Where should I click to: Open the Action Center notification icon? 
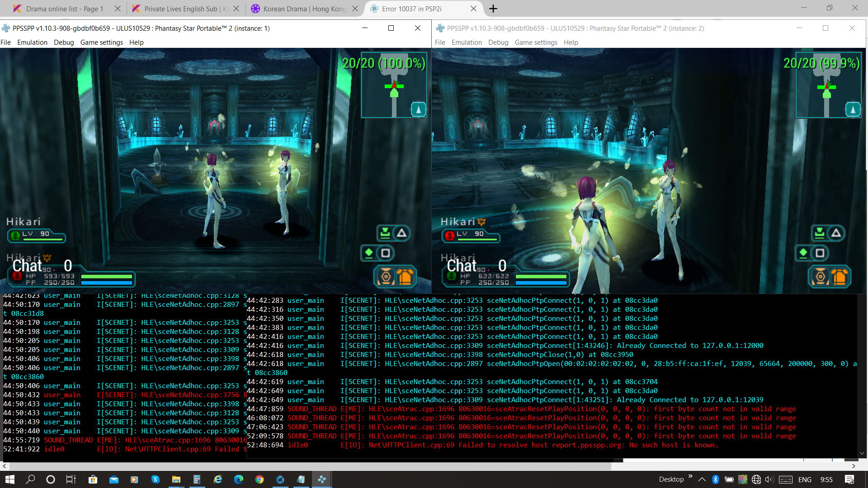pyautogui.click(x=849, y=479)
